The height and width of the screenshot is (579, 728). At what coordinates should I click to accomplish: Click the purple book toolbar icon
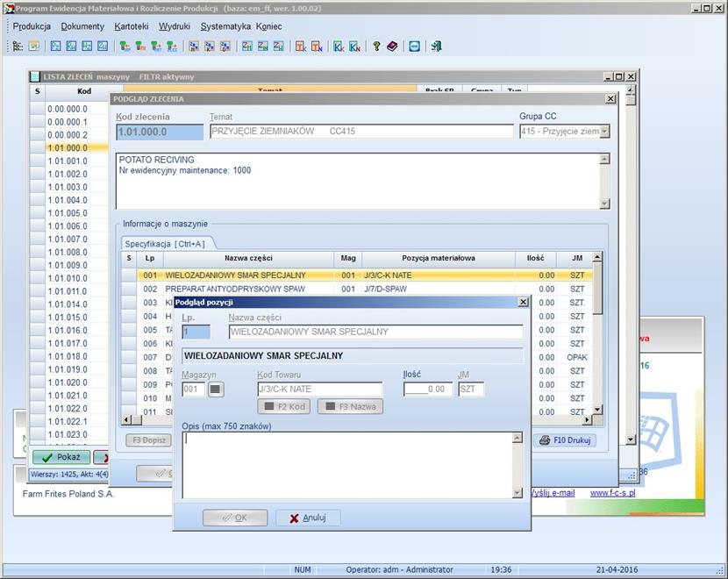click(x=391, y=46)
